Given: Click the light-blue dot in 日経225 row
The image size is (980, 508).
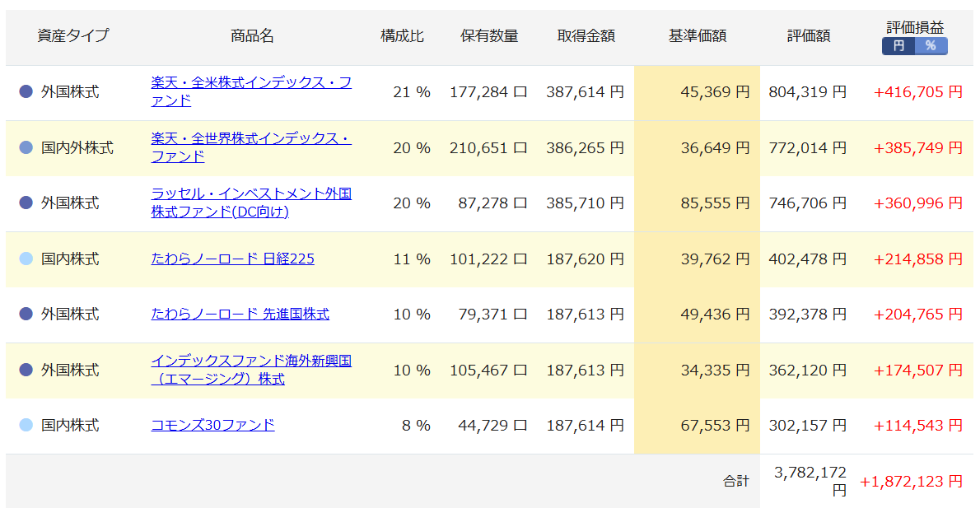Looking at the screenshot, I should 26,259.
